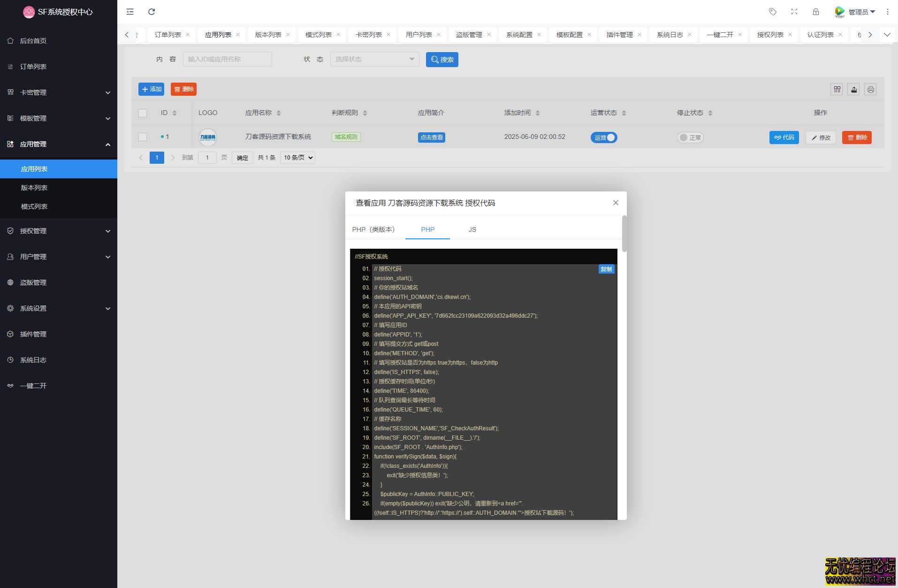The image size is (898, 588).
Task: Collapse the sidebar with the menu fold icon
Action: pos(130,12)
